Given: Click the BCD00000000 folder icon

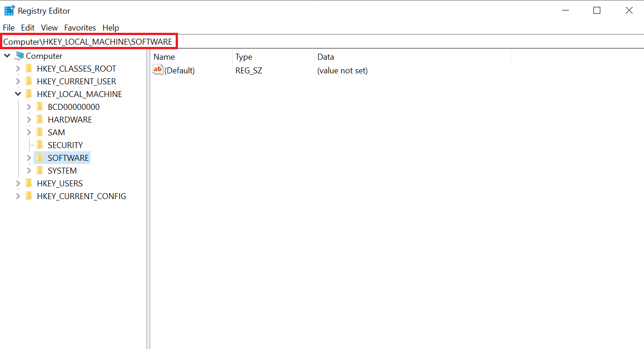Looking at the screenshot, I should pos(40,107).
